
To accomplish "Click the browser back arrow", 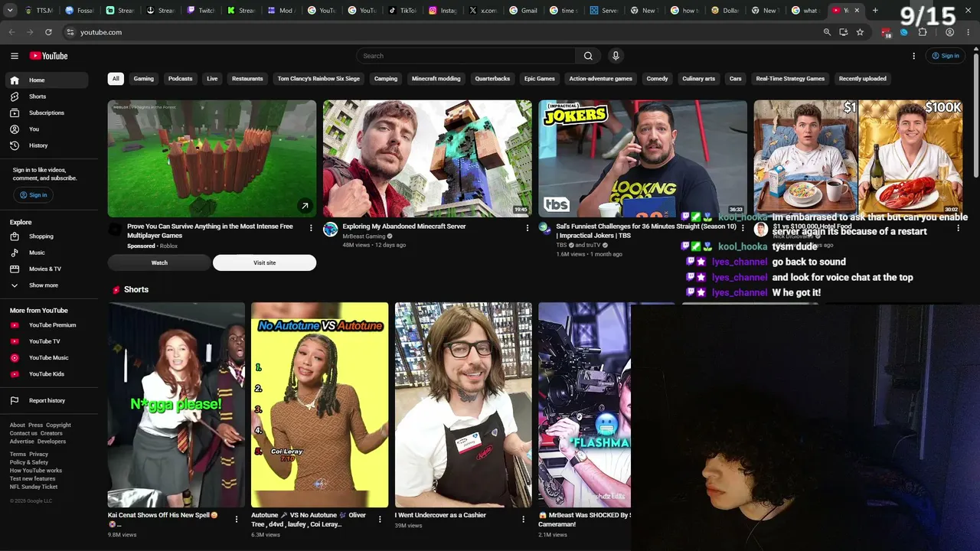I will [x=11, y=32].
